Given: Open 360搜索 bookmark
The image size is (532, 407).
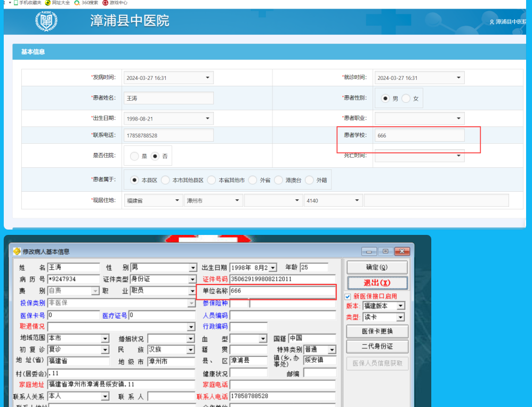Looking at the screenshot, I should pos(86,3).
